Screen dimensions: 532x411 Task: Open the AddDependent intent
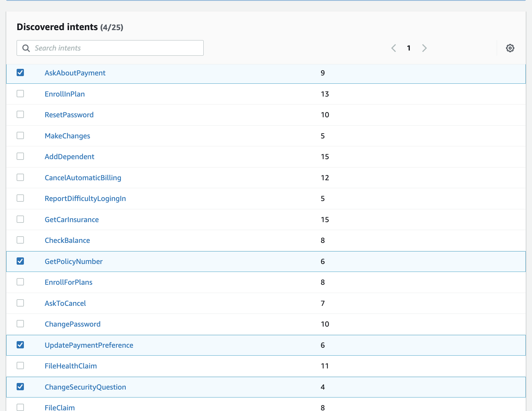pyautogui.click(x=69, y=157)
